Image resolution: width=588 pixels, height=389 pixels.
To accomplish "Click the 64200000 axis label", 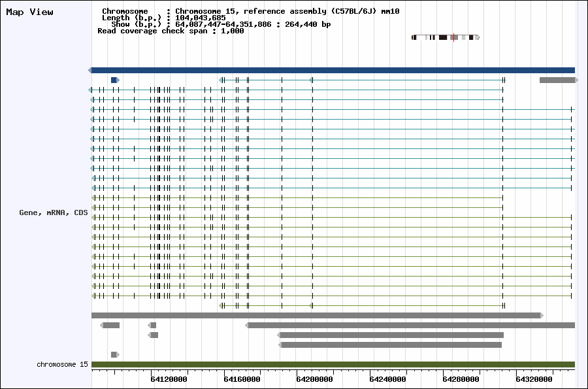I will click(315, 379).
